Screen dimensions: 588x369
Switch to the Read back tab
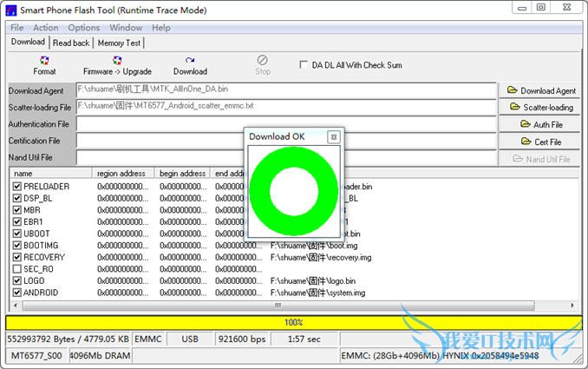pos(71,43)
